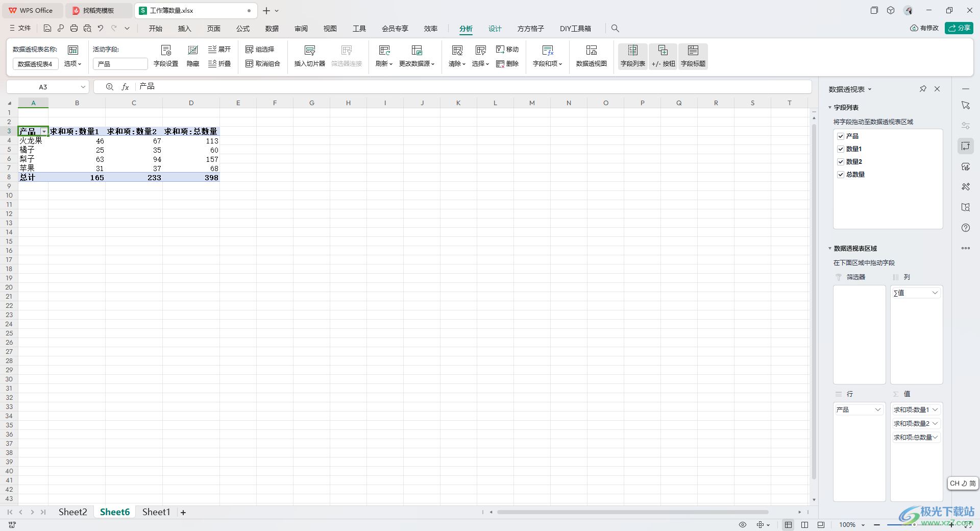Switch to normal view in status bar

tap(789, 525)
